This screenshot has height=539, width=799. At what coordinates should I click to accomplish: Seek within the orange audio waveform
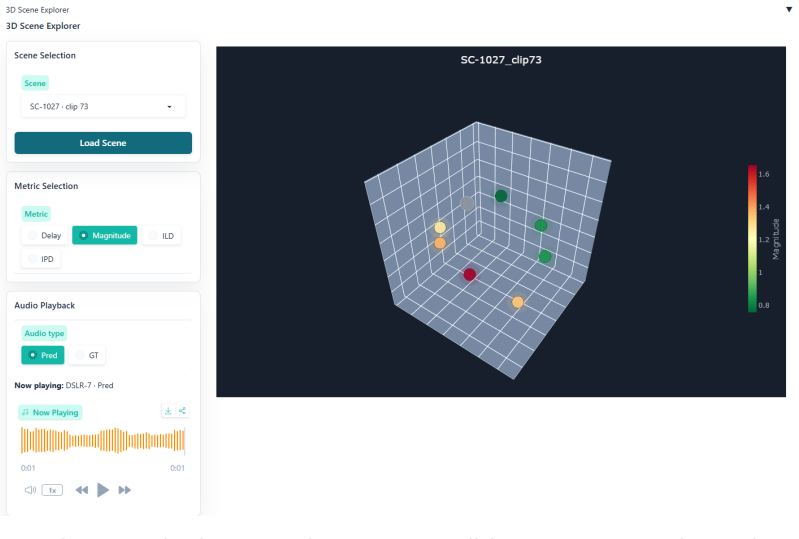[x=102, y=441]
